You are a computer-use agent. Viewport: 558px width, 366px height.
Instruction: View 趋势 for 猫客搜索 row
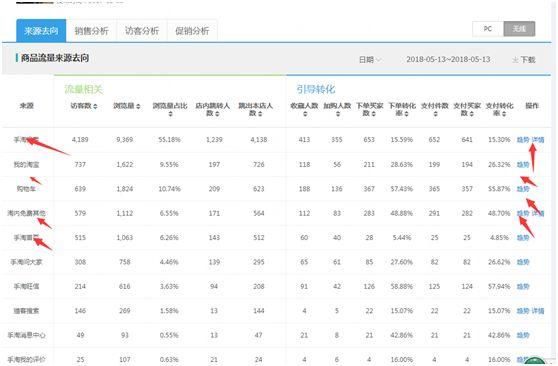pos(523,311)
